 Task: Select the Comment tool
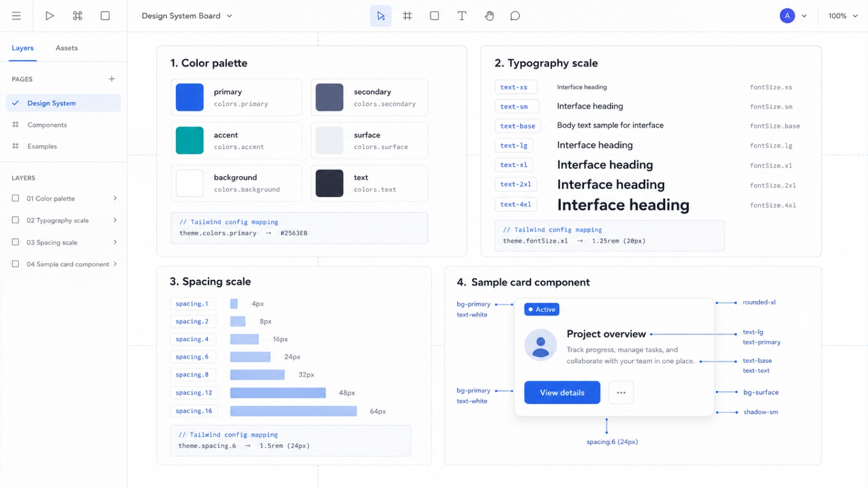(x=515, y=16)
